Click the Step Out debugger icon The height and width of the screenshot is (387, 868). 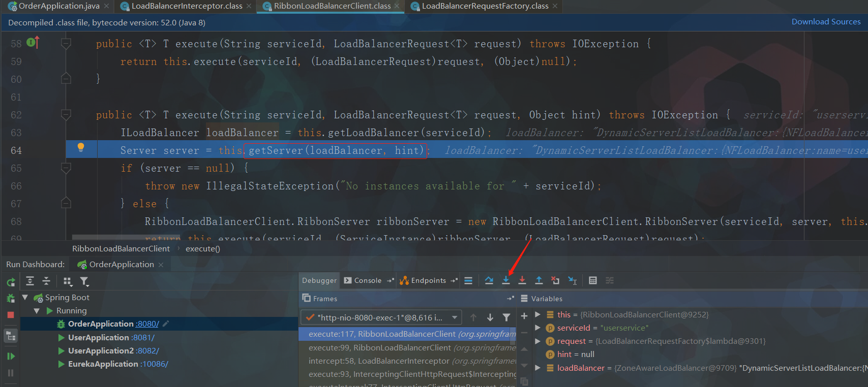[x=539, y=280]
